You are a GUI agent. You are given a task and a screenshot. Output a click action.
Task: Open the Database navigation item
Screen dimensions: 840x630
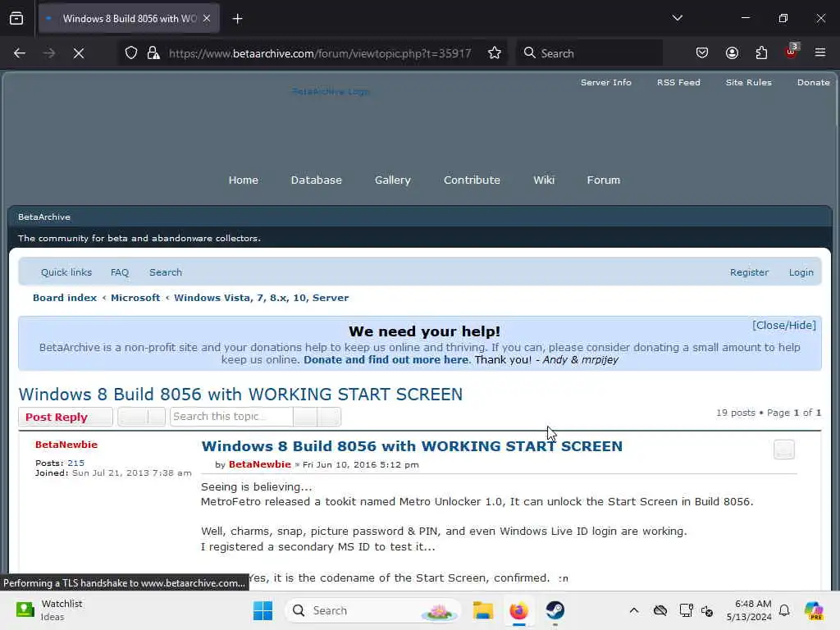(316, 180)
